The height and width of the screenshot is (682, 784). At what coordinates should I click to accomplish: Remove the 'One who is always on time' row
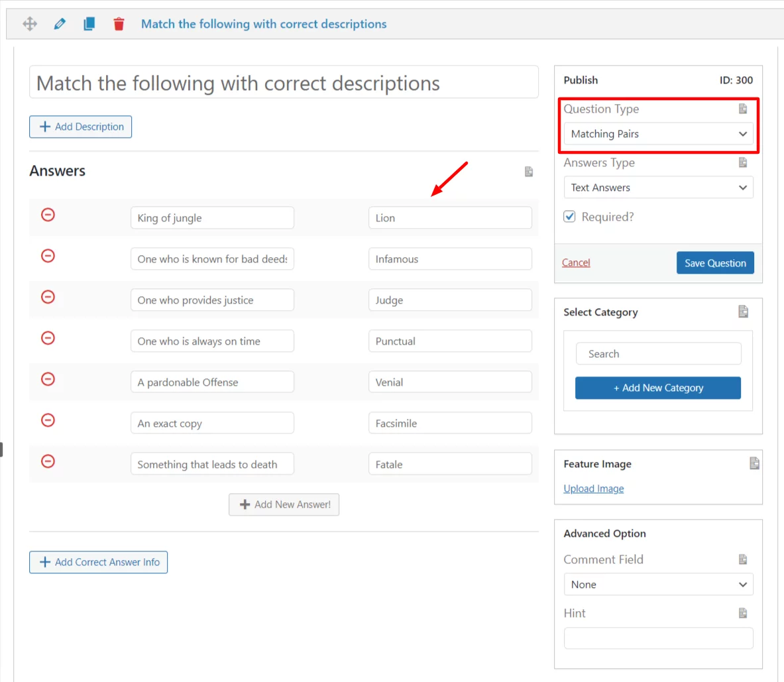[48, 338]
